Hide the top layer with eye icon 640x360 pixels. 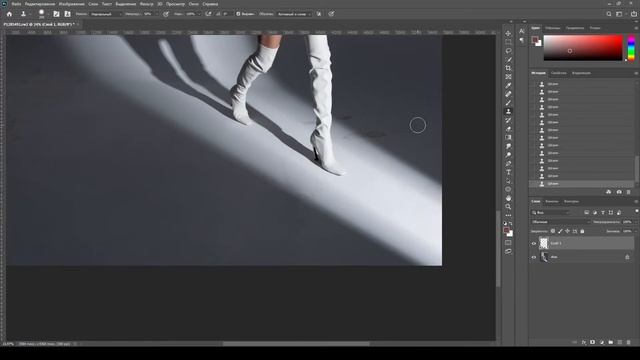[533, 244]
